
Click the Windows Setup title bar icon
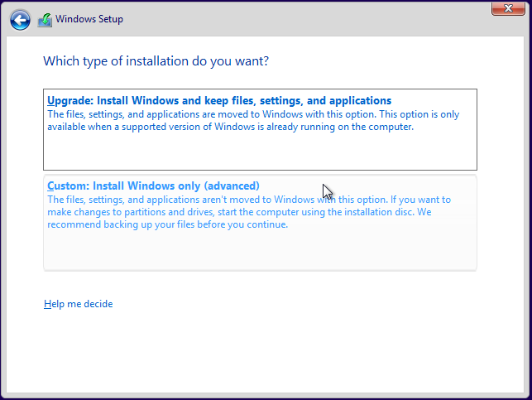(45, 20)
